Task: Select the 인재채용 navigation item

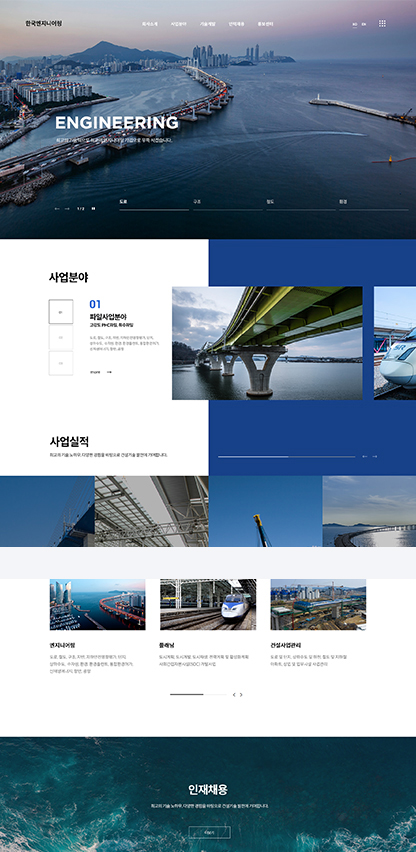Action: click(236, 24)
